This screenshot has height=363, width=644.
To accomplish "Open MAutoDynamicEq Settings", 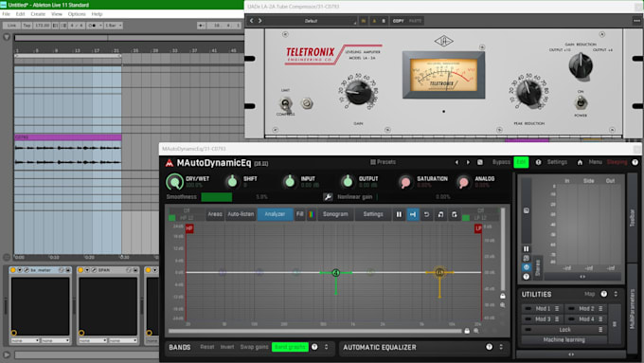I will click(x=557, y=162).
